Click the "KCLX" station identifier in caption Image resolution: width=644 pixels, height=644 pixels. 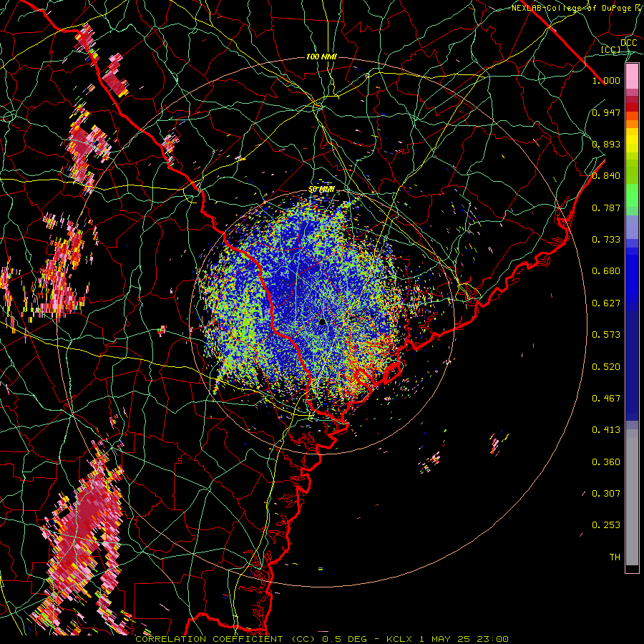coord(399,639)
